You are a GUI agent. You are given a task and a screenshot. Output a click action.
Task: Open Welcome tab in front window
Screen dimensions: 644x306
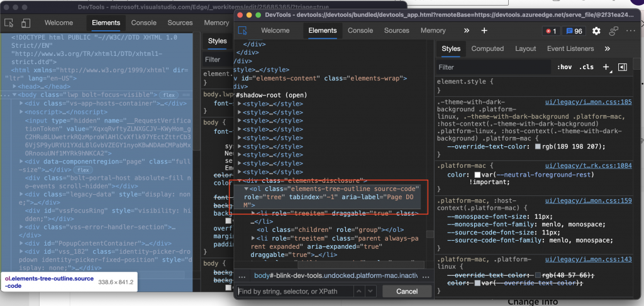point(275,30)
